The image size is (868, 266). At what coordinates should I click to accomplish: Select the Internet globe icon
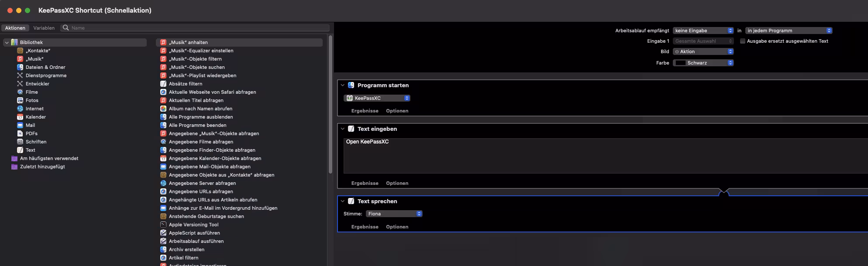(20, 109)
